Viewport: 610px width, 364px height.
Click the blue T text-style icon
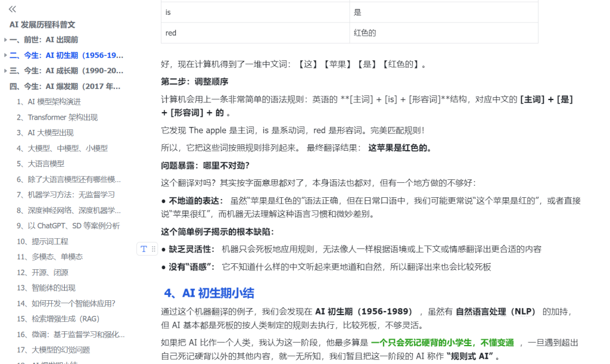tap(142, 248)
